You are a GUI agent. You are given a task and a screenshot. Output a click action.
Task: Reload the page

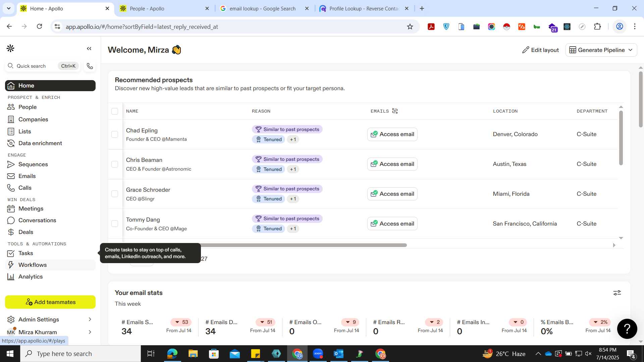(x=39, y=26)
